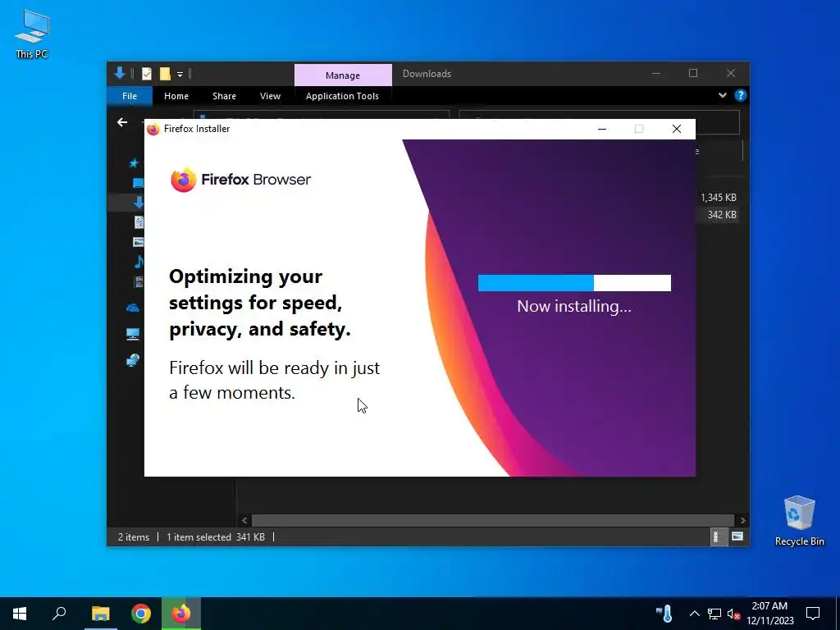Select the 342 KB file size cell
This screenshot has width=840, height=630.
coord(722,215)
